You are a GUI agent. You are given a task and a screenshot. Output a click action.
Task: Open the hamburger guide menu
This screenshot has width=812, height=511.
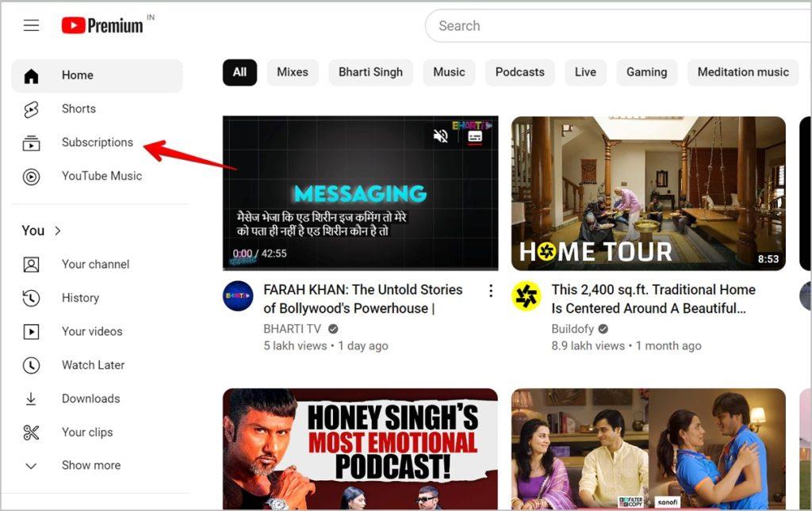tap(31, 25)
